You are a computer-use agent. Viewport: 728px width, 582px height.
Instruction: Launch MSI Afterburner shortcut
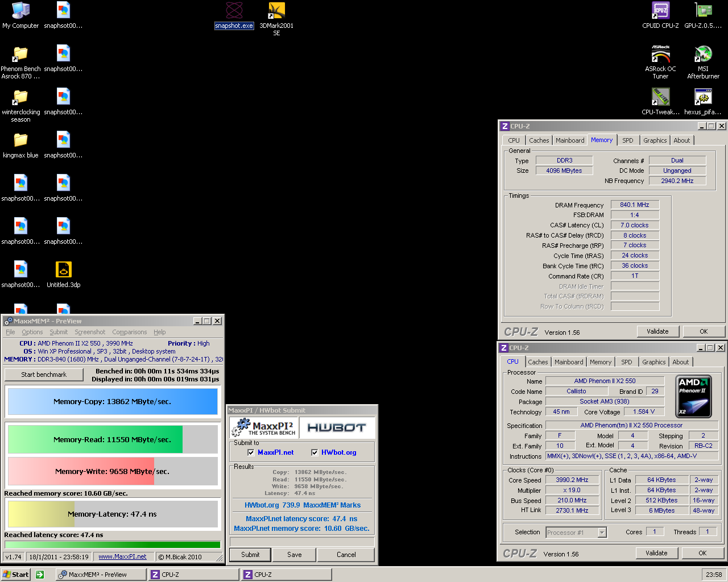(x=703, y=62)
